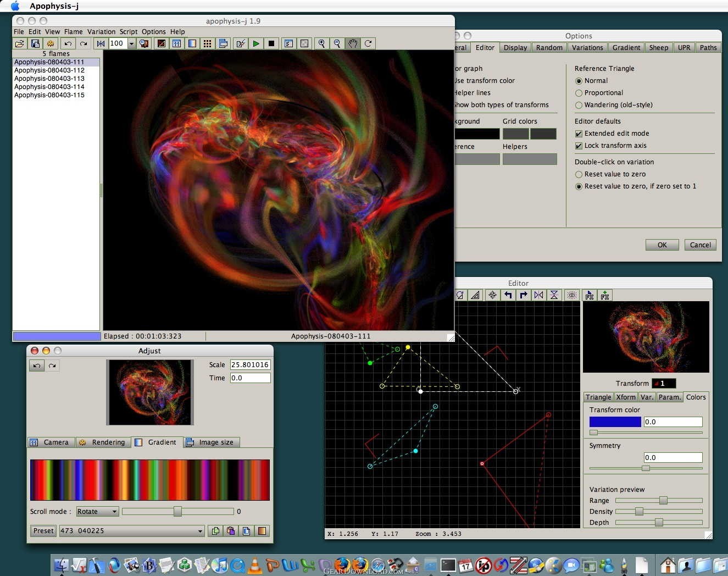Click the variation preview Density slider
Image resolution: width=728 pixels, height=576 pixels.
639,511
